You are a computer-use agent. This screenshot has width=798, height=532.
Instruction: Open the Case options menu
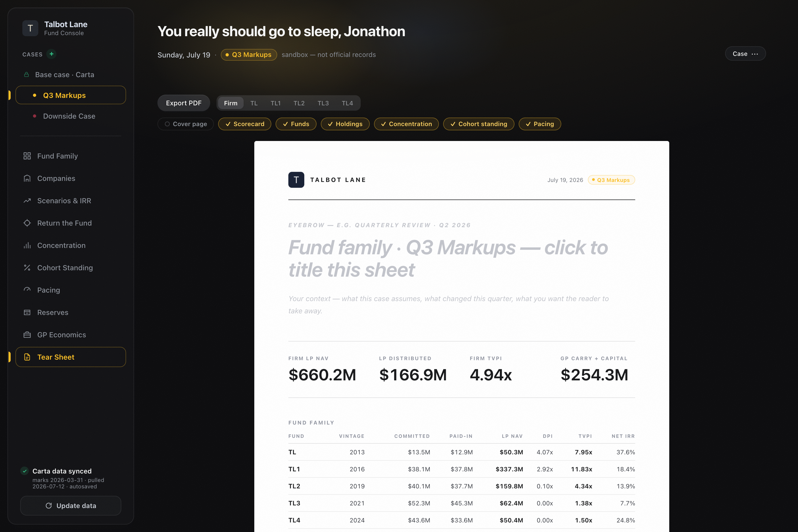pyautogui.click(x=745, y=54)
